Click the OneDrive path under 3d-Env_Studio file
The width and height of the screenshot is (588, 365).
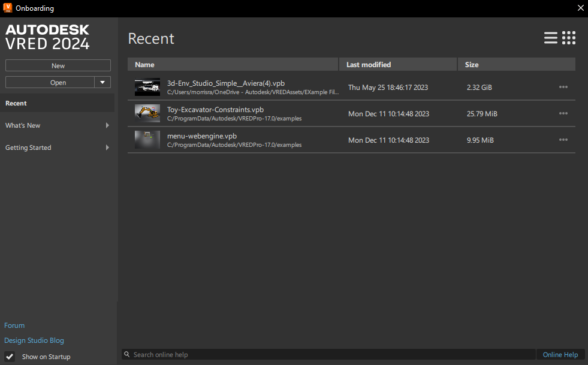(x=253, y=92)
